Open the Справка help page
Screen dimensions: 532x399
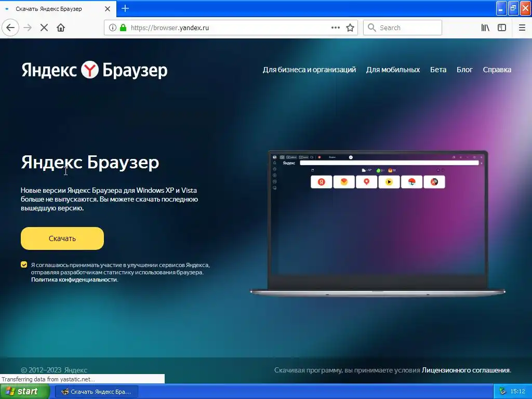tap(497, 70)
